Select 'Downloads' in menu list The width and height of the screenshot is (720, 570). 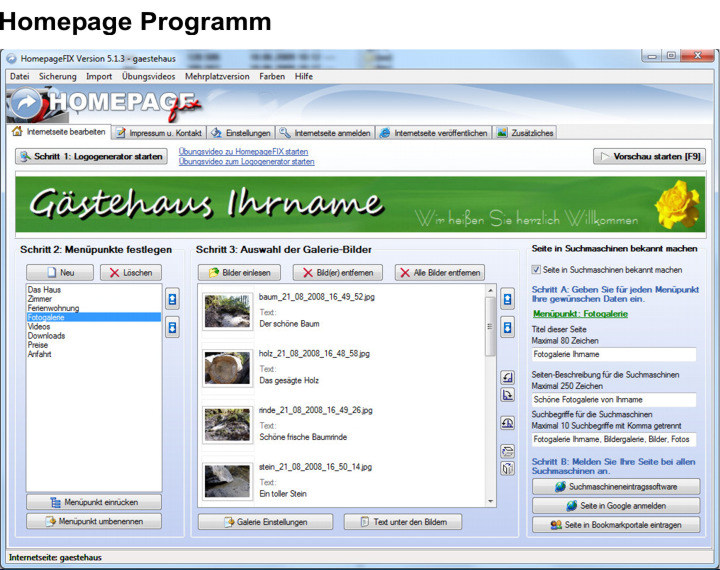click(x=94, y=336)
